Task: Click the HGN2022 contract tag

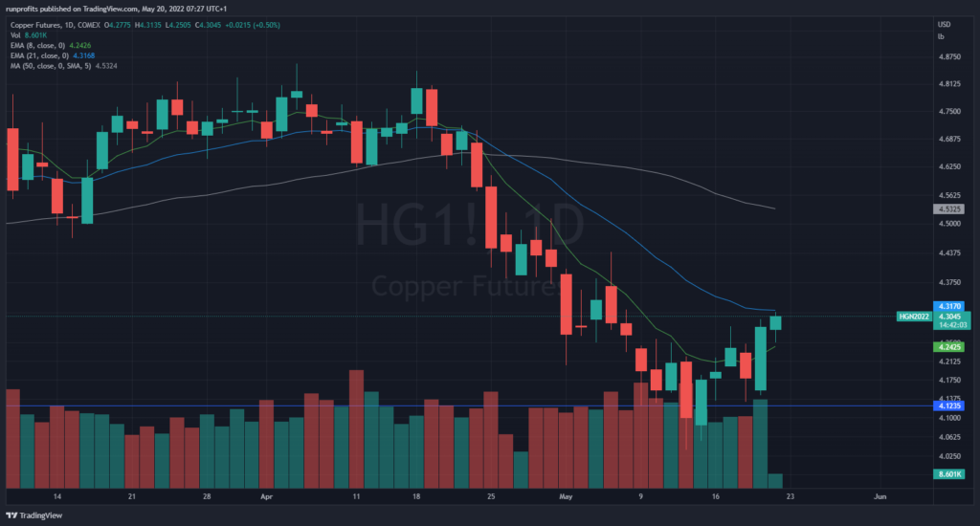Action: [911, 317]
